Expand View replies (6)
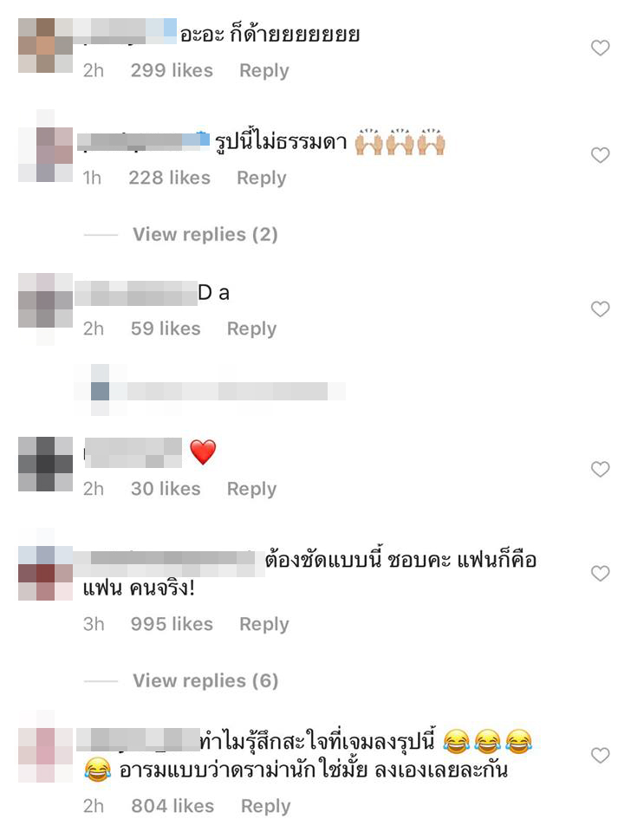 point(205,680)
